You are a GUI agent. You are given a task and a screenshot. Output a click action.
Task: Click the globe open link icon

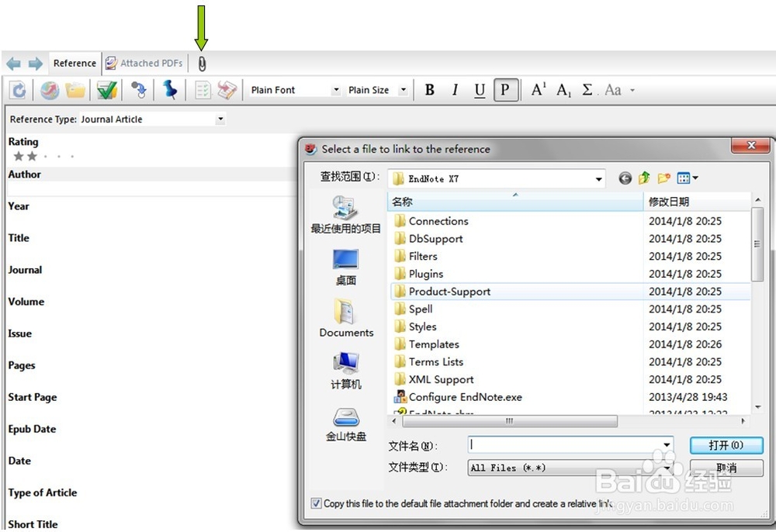(50, 91)
